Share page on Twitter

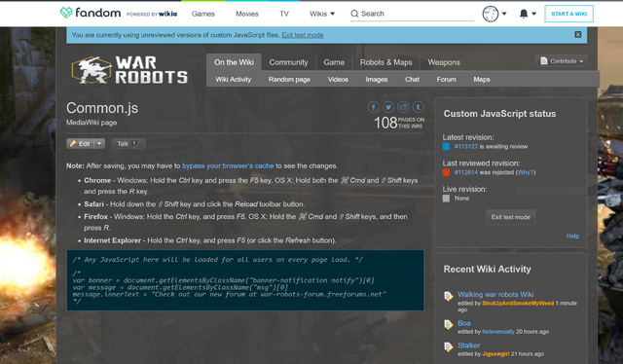(388, 107)
